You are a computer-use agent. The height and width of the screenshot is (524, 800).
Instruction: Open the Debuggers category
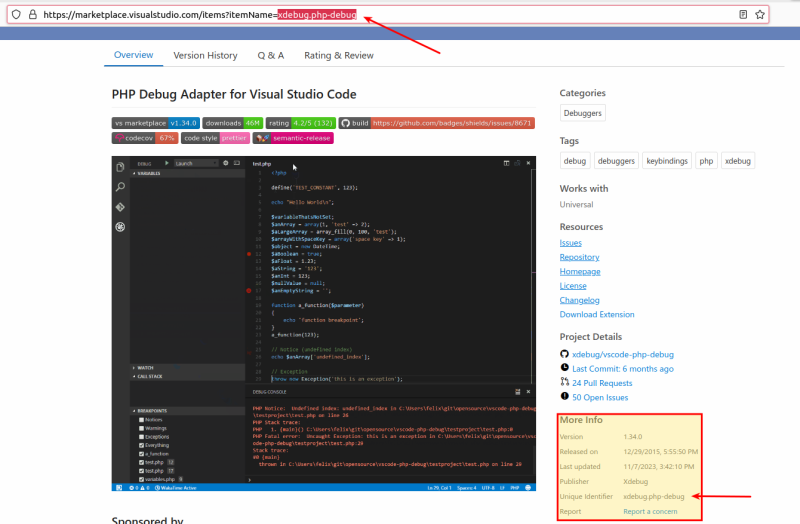coord(582,113)
